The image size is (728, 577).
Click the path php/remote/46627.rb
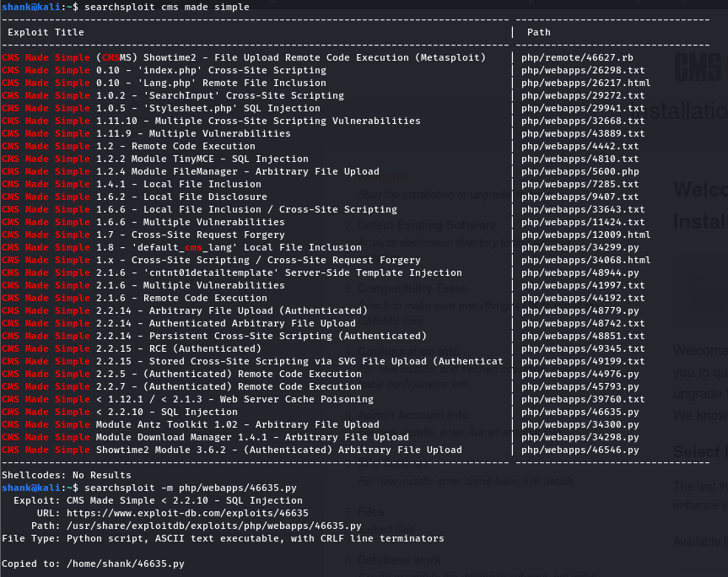[577, 57]
